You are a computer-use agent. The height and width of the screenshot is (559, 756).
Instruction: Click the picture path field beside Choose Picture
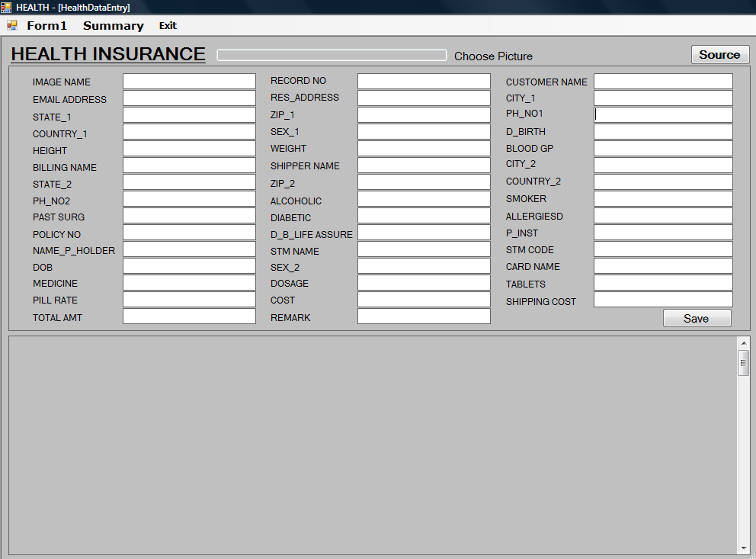[332, 55]
